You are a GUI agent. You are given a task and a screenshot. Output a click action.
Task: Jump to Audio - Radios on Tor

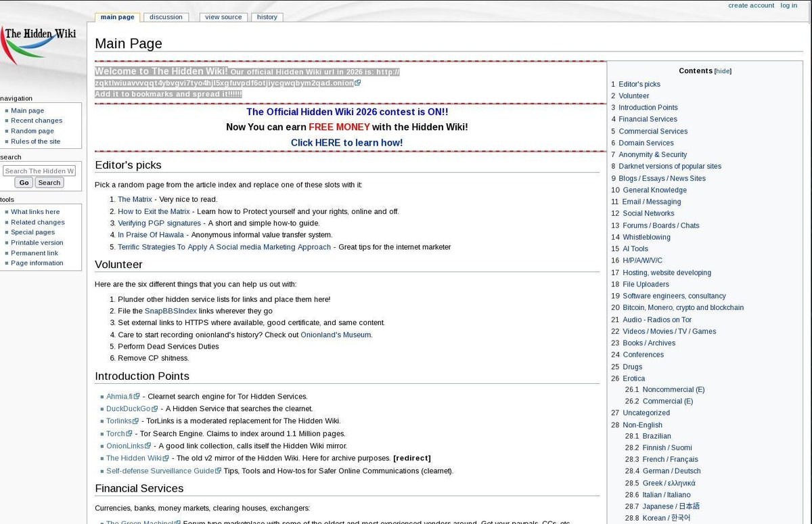point(657,320)
